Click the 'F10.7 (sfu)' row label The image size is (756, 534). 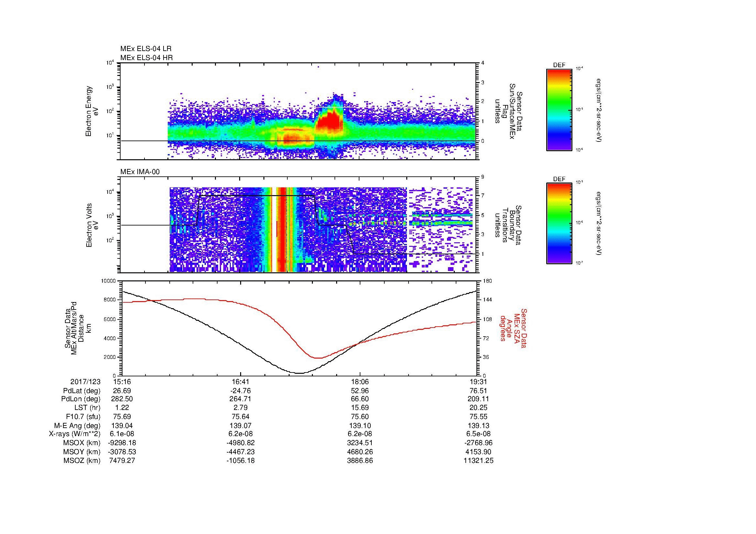pyautogui.click(x=83, y=416)
